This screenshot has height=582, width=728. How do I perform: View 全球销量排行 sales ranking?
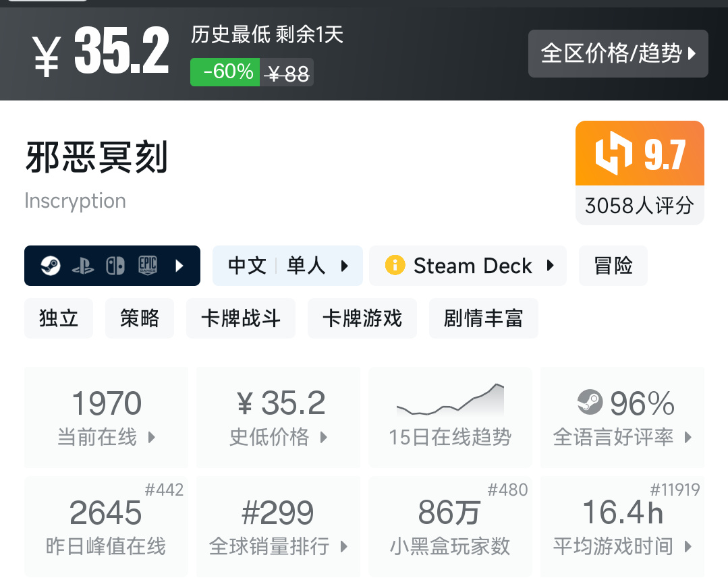(x=279, y=527)
